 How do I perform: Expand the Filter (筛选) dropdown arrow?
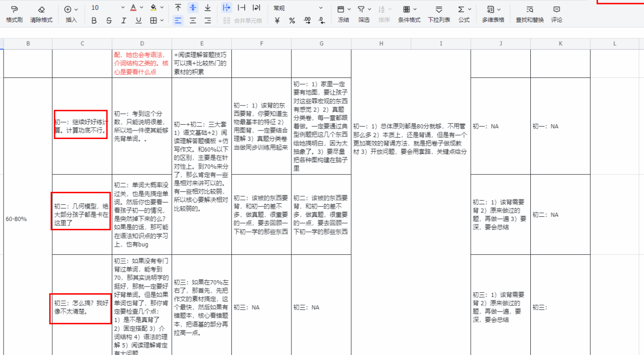tap(370, 9)
